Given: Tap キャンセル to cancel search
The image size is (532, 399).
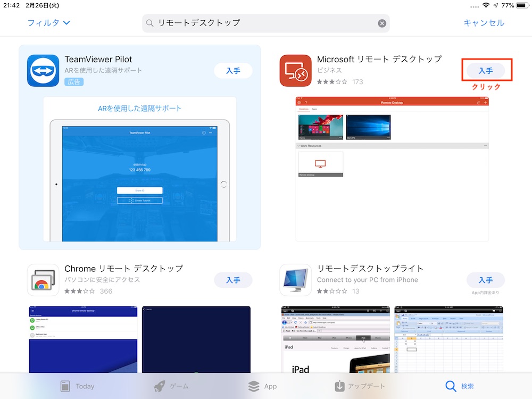Looking at the screenshot, I should click(484, 23).
